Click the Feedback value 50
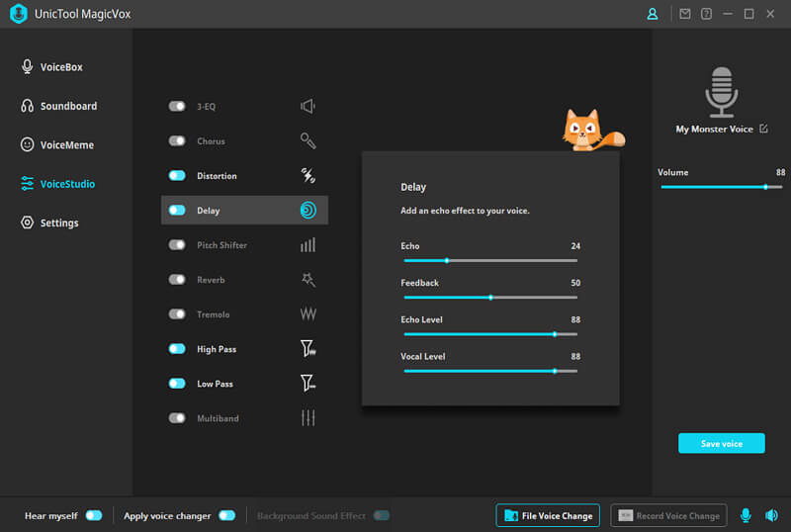 coord(575,283)
